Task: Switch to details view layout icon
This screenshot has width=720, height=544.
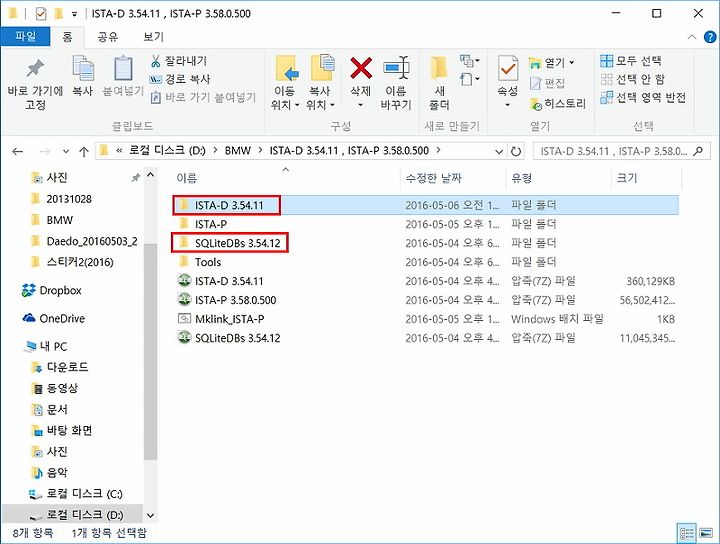Action: click(x=687, y=533)
